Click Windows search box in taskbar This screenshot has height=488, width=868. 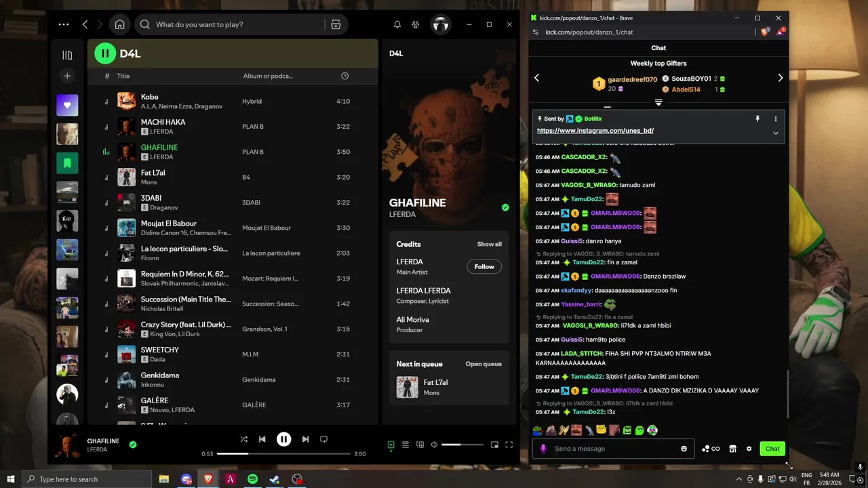88,479
